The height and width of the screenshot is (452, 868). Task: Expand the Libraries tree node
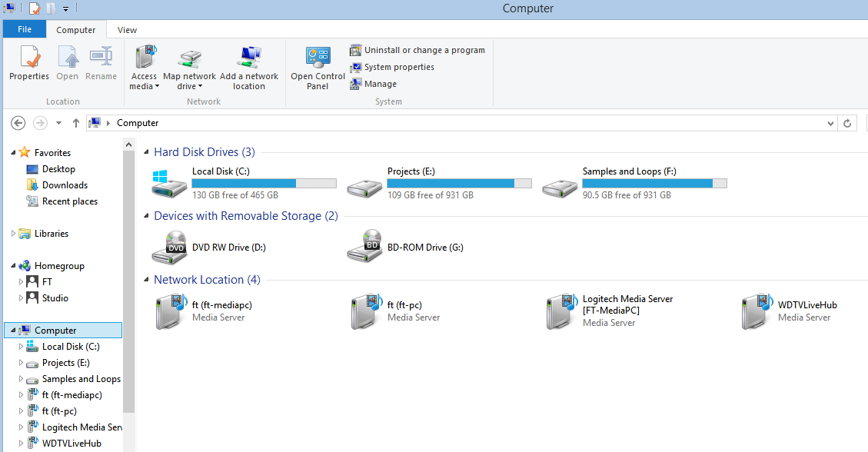[15, 234]
